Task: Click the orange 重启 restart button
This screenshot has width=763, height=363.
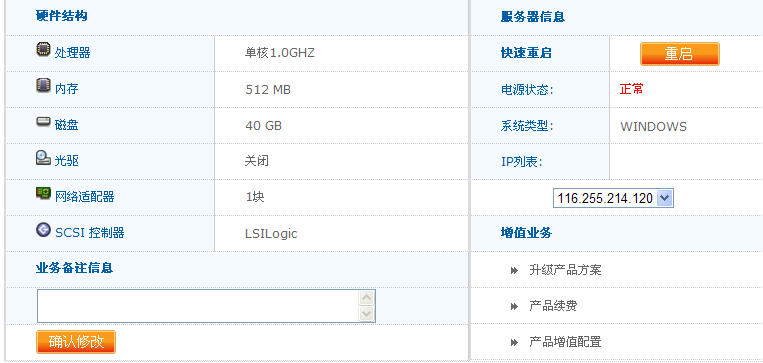Action: 679,54
